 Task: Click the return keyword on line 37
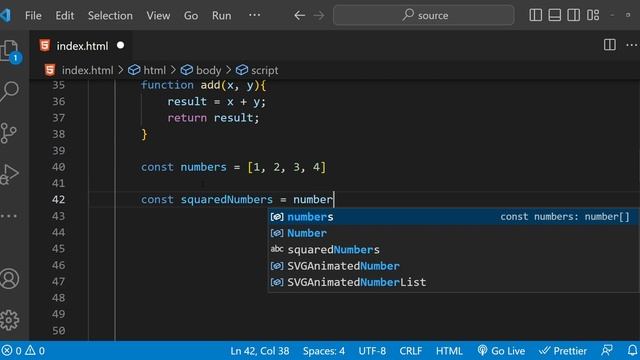pyautogui.click(x=187, y=118)
